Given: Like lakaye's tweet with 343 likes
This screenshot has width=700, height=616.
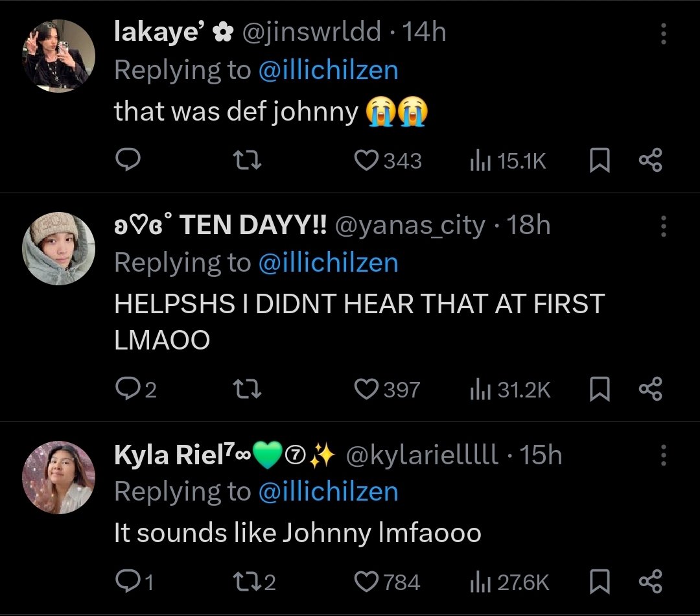Looking at the screenshot, I should coord(367,161).
